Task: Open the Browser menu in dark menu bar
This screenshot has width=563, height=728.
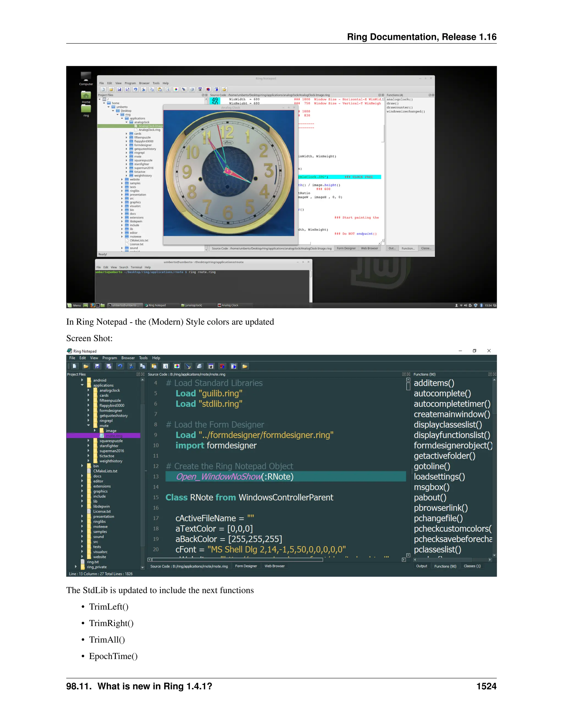Action: pos(128,358)
